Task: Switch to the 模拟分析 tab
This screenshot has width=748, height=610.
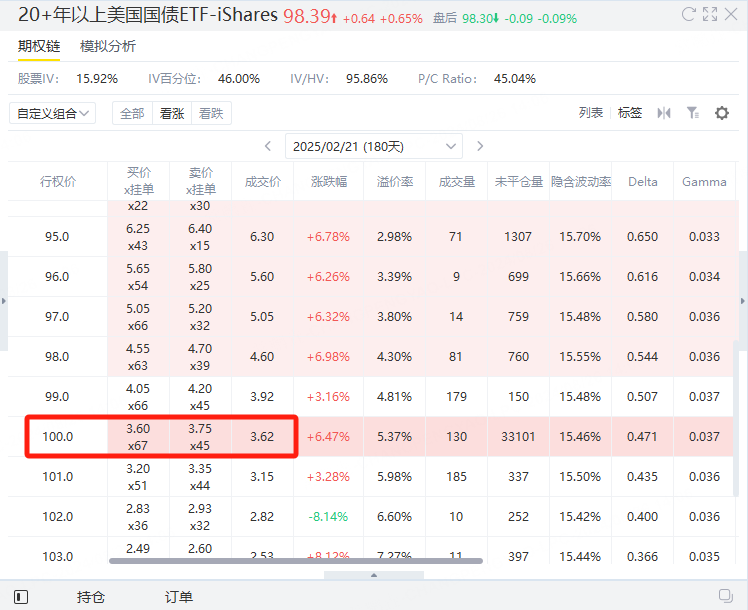Action: click(x=108, y=46)
